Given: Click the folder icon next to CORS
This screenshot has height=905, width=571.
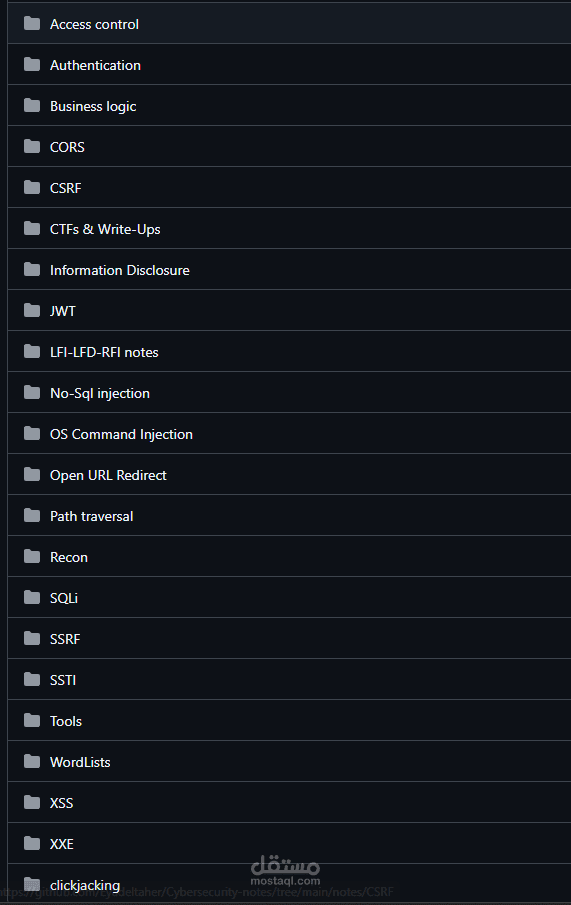Looking at the screenshot, I should 32,147.
